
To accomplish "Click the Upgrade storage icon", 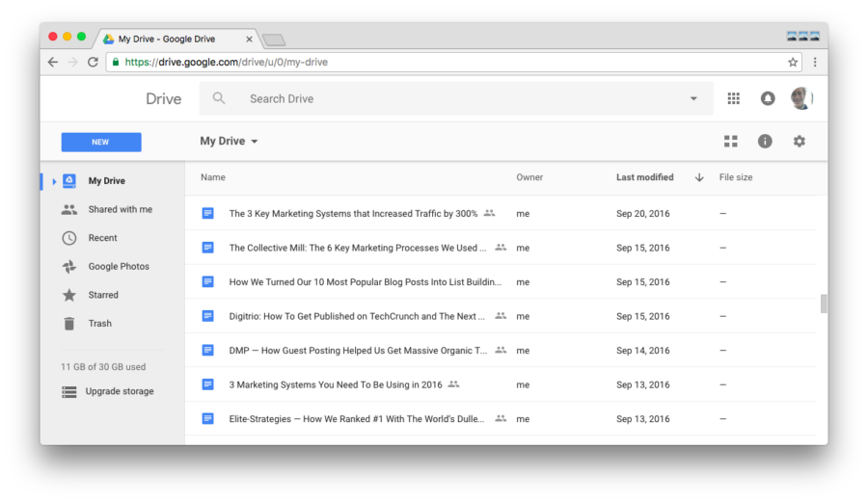I will point(69,392).
